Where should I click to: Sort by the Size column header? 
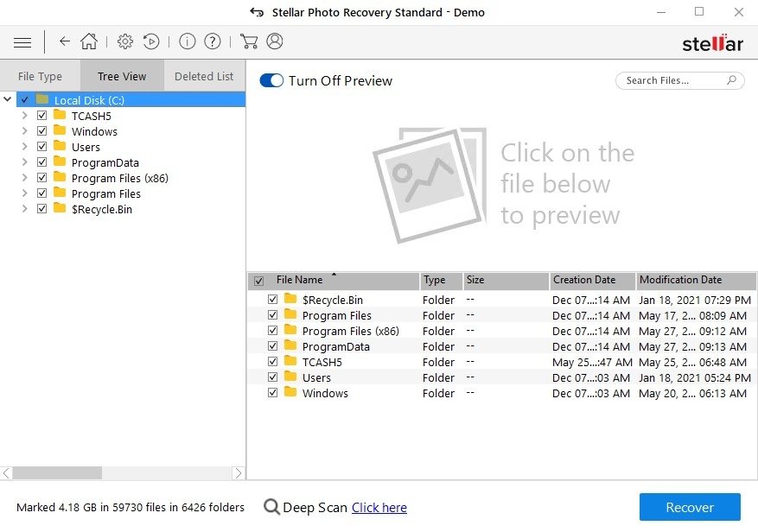click(506, 280)
